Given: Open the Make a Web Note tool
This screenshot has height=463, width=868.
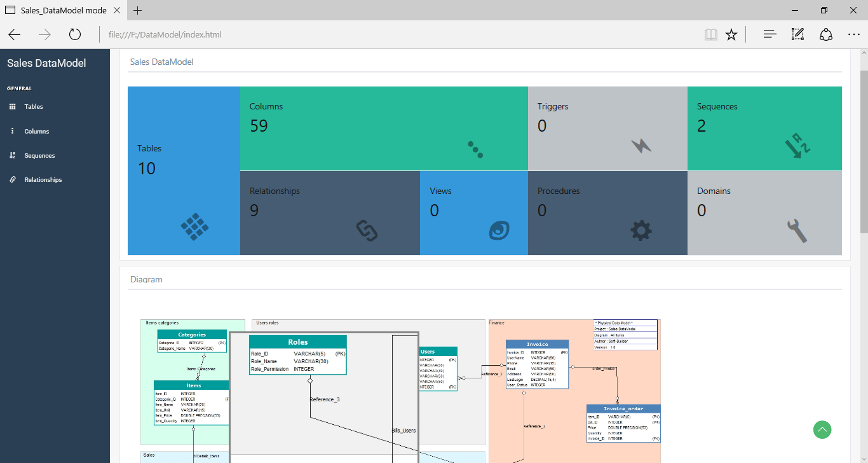Looking at the screenshot, I should 797,34.
